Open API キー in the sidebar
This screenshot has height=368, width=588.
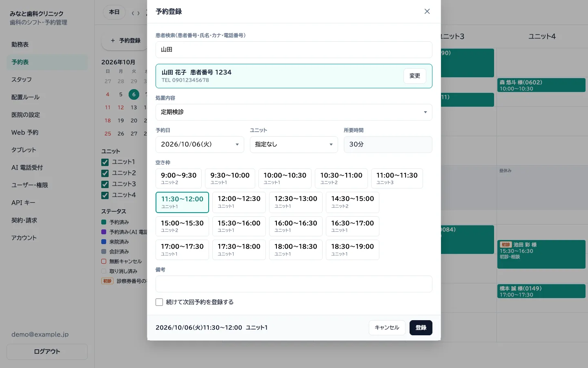47,203
